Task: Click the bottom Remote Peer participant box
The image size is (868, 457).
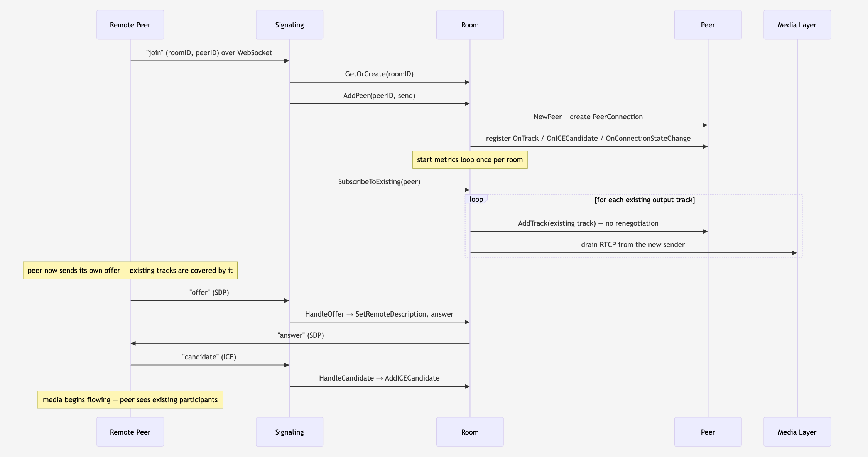Action: click(130, 432)
